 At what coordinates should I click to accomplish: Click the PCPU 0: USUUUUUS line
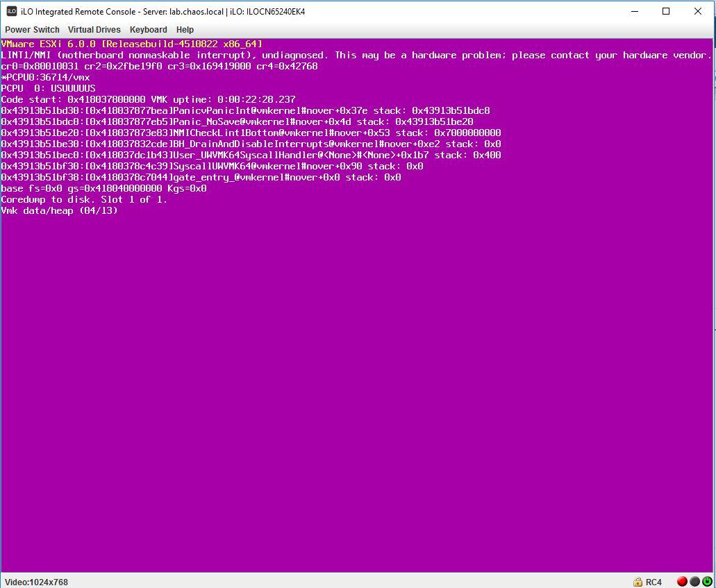(49, 88)
